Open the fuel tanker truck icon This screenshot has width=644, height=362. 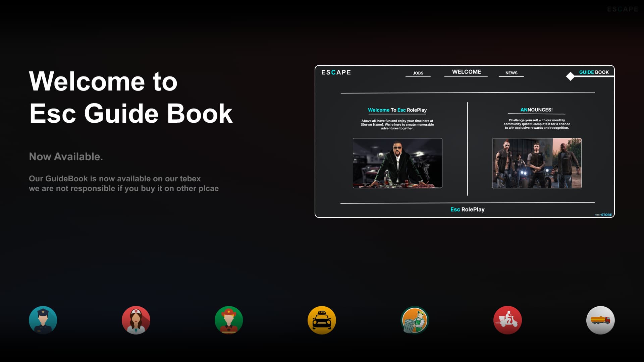[x=600, y=320]
